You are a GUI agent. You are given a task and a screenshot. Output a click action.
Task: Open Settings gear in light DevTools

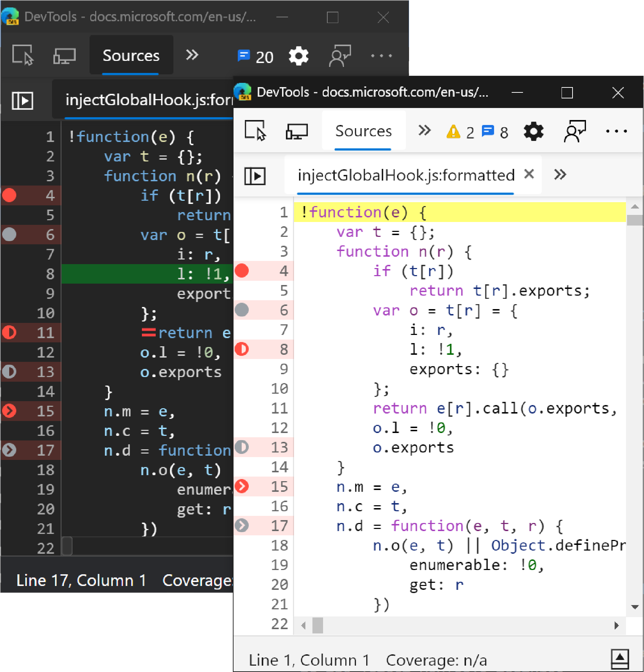point(533,131)
